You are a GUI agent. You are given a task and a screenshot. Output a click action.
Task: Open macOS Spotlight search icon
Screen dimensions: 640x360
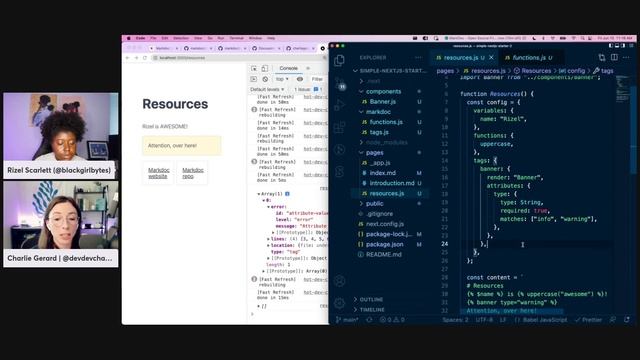point(582,38)
